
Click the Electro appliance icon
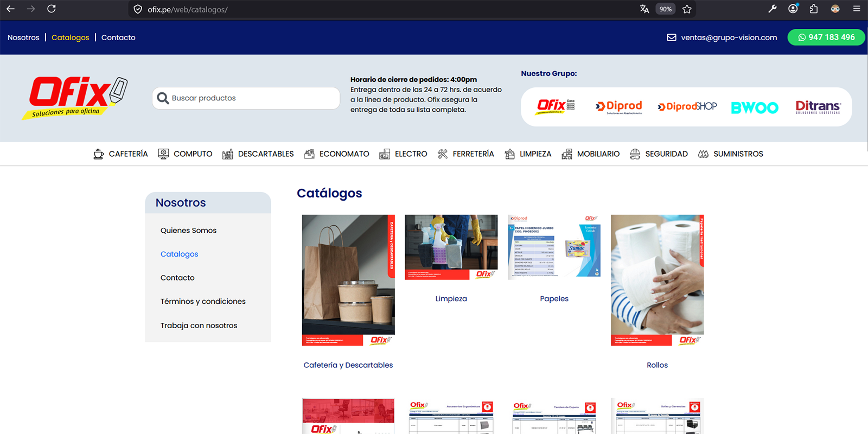pyautogui.click(x=385, y=154)
